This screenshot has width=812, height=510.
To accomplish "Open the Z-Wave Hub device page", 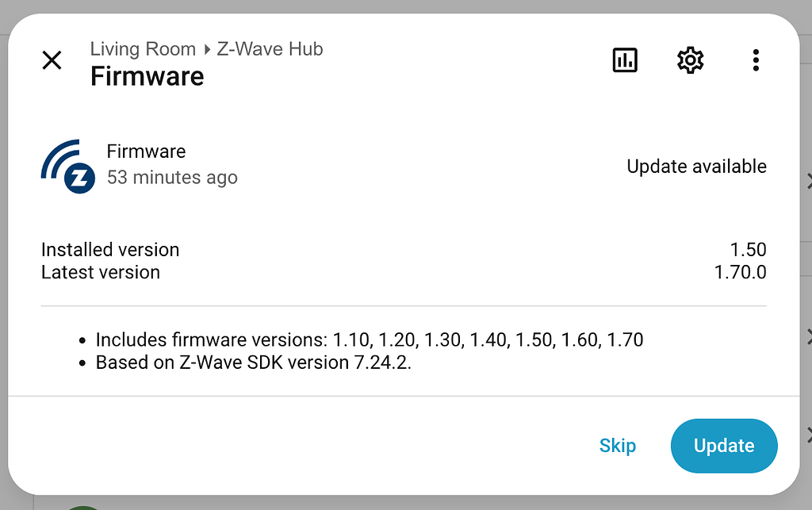I will (x=270, y=48).
